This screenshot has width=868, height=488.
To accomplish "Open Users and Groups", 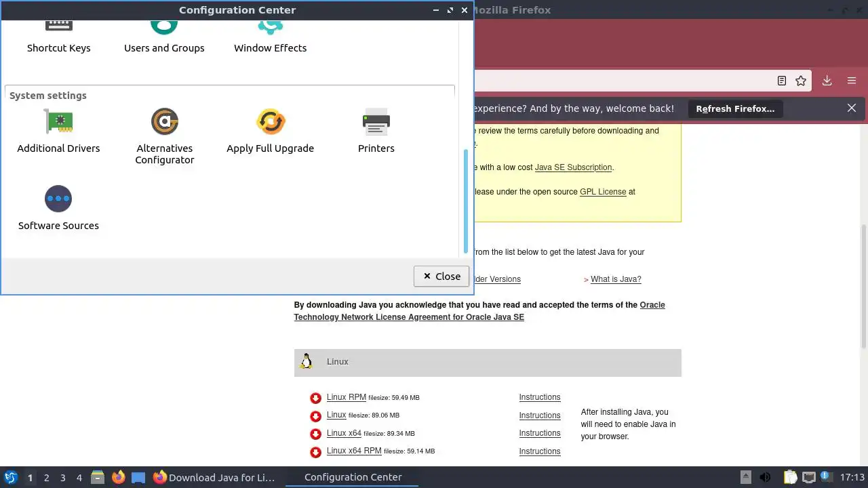I will 164,37.
